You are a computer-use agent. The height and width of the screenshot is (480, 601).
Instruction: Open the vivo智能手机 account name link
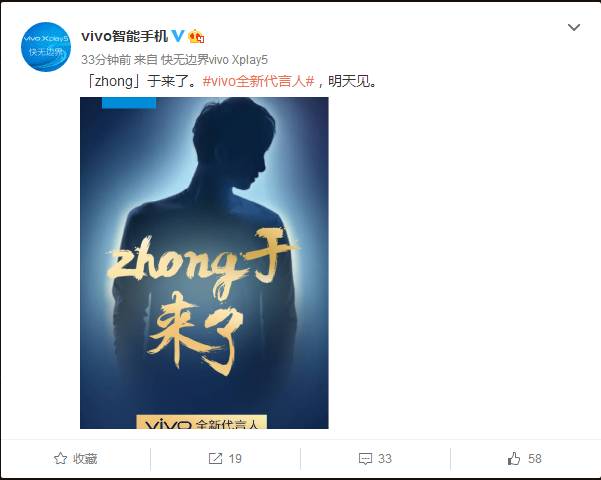coord(125,36)
